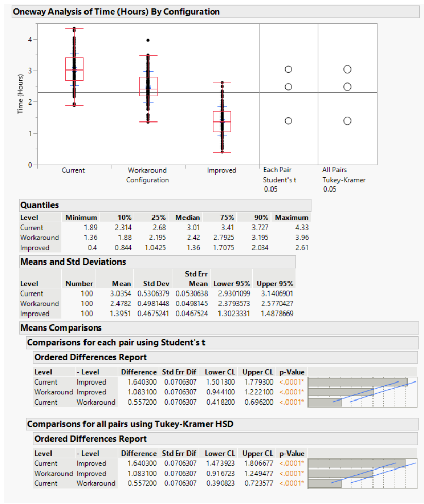
Task: Click the Improved x-axis label under the plot
Action: (x=222, y=170)
